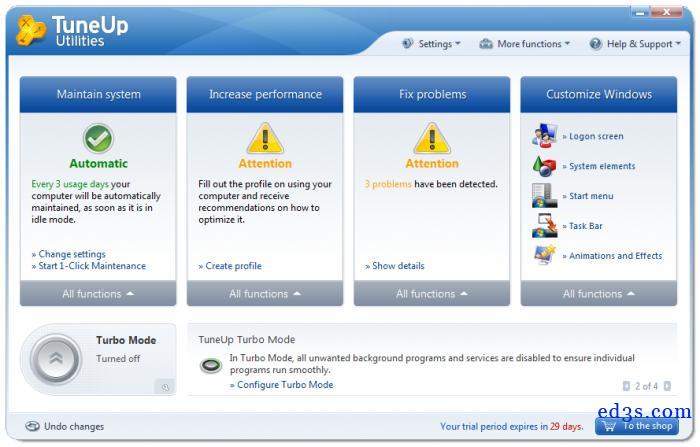Screen dimensions: 700x447
Task: Click the TuneUp Turbo Mode heading
Action: pyautogui.click(x=246, y=340)
